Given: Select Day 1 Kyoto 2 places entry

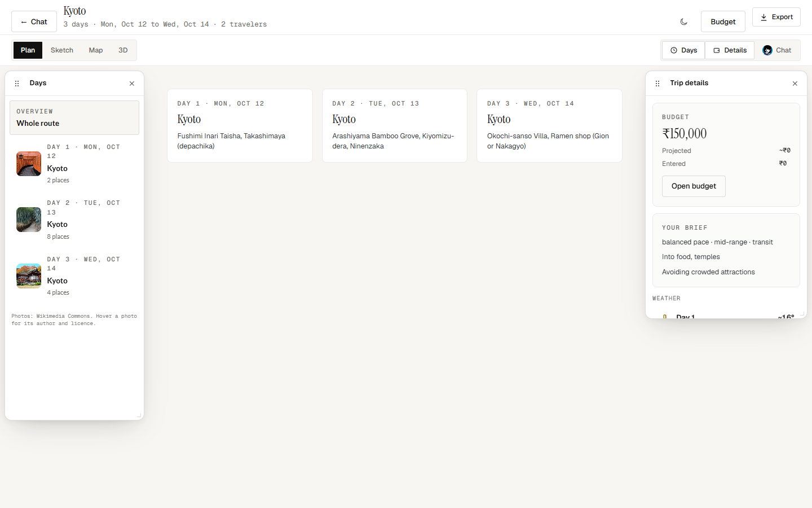Looking at the screenshot, I should (x=74, y=164).
